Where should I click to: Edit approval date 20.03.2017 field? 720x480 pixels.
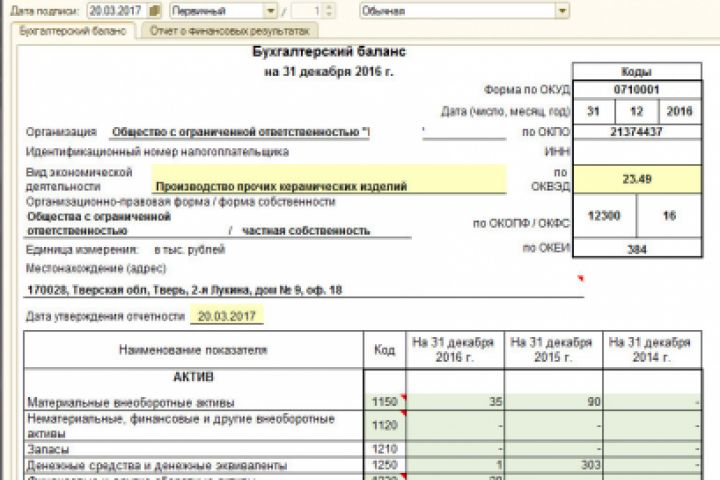[227, 316]
